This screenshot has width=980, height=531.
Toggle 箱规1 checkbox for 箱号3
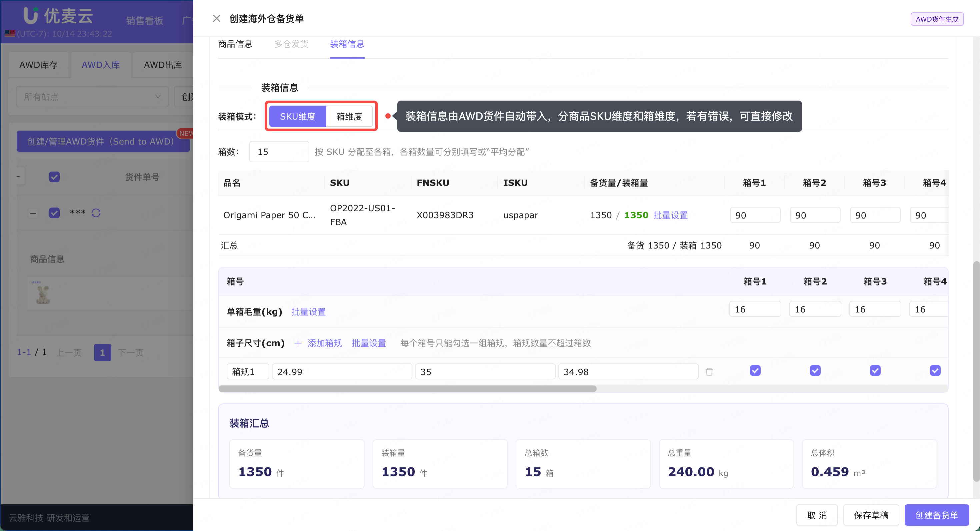pyautogui.click(x=875, y=370)
